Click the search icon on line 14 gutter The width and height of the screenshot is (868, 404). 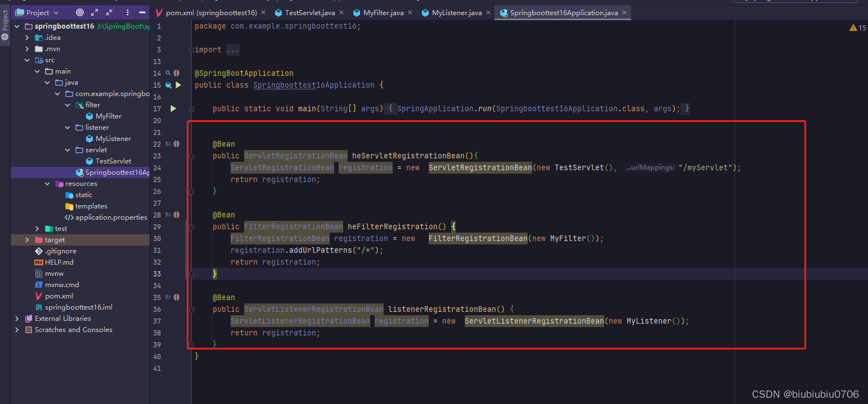coord(169,73)
